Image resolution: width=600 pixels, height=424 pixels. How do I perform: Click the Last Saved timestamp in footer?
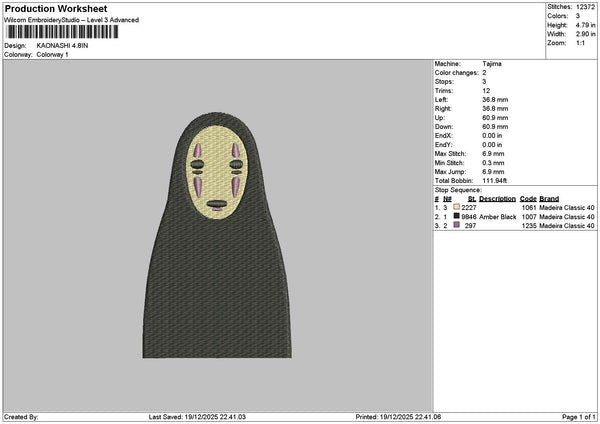click(x=220, y=416)
